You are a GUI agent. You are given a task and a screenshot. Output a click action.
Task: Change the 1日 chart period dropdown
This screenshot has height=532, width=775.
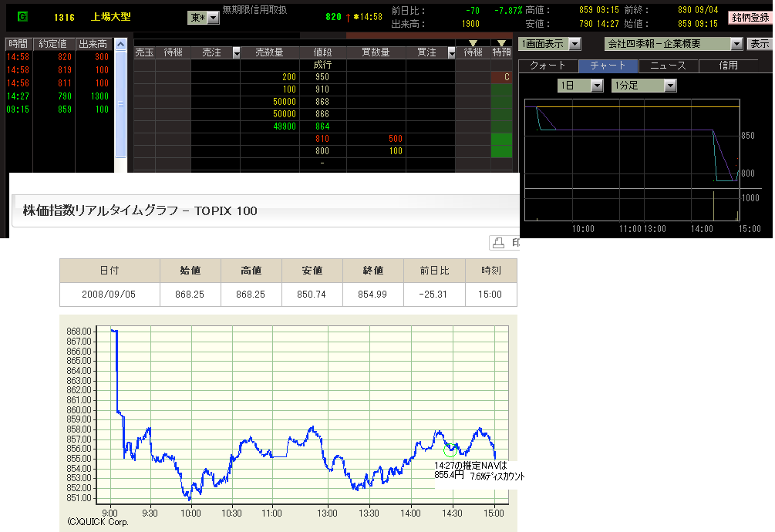point(597,86)
